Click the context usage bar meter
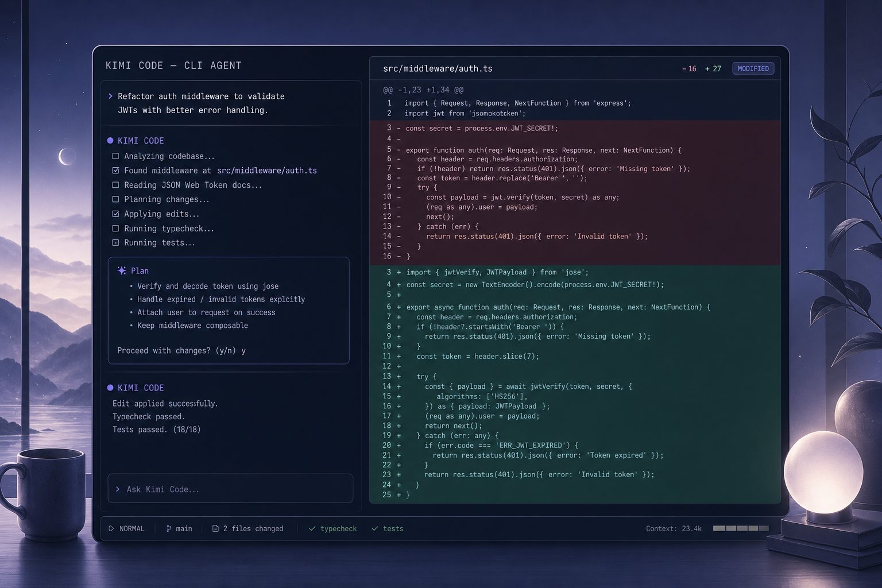 pyautogui.click(x=741, y=528)
